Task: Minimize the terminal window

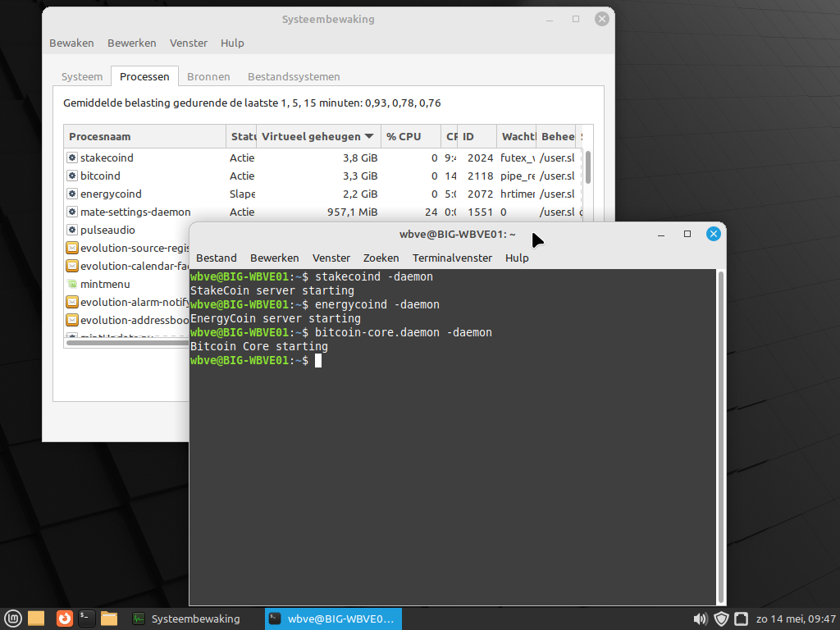Action: (661, 234)
